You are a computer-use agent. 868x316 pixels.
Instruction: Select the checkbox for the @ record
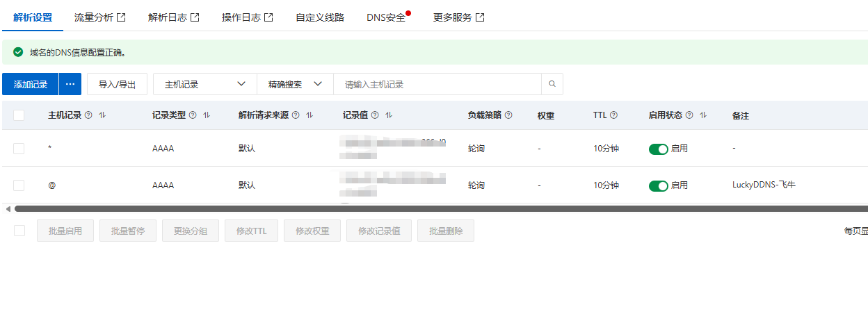pyautogui.click(x=19, y=185)
